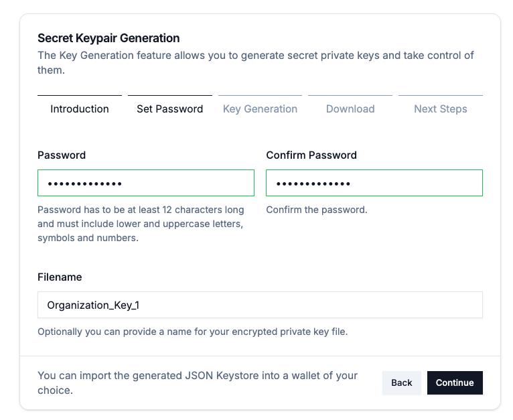Image resolution: width=513 pixels, height=420 pixels.
Task: Click the Filename label text
Action: point(60,277)
